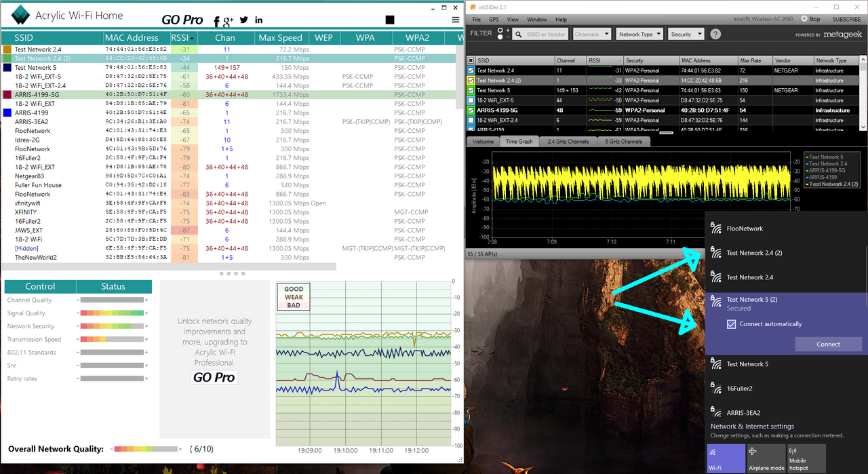Open the Facebook link in Acrylic header
The width and height of the screenshot is (868, 474).
pos(216,21)
